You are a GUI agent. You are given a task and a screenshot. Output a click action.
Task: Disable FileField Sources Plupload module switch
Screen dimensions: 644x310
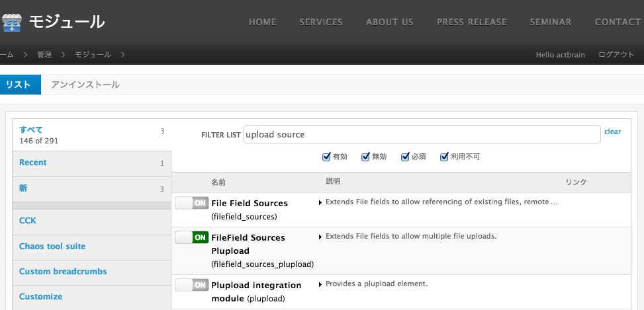[192, 237]
